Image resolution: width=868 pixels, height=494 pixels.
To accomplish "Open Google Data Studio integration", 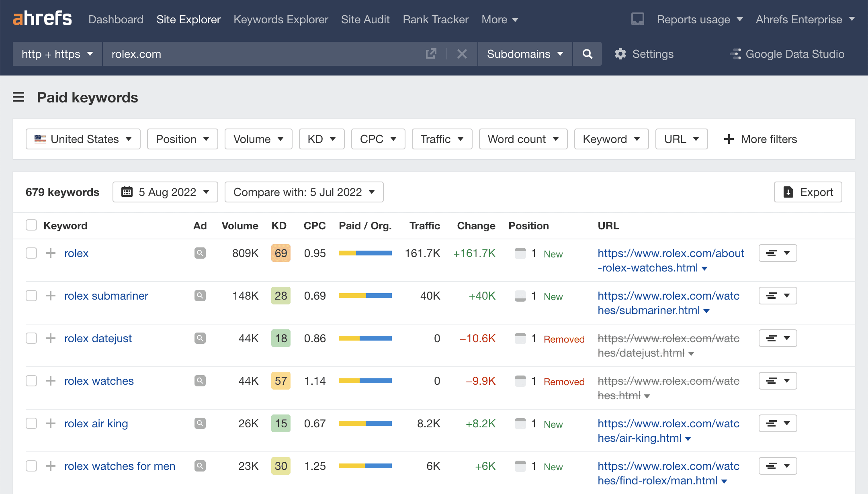I will point(787,53).
